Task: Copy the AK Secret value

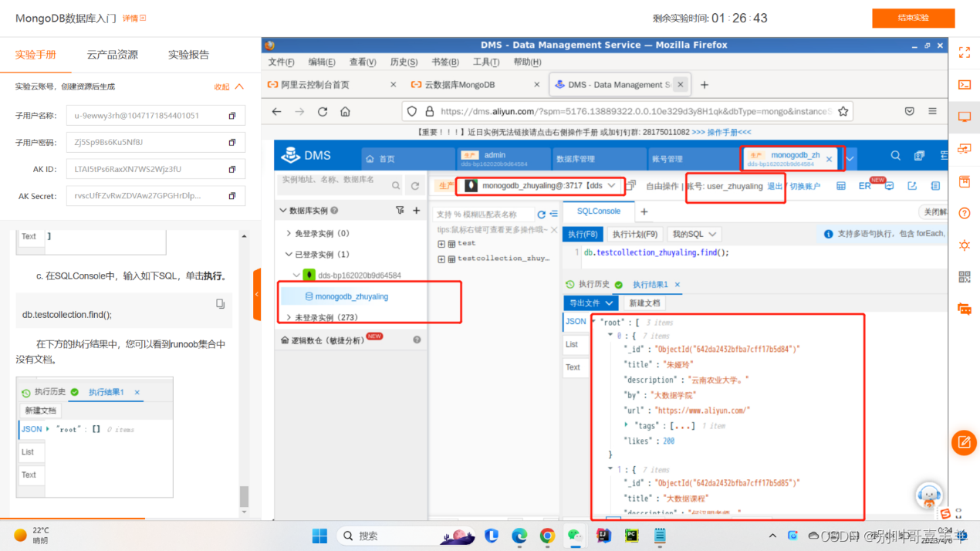Action: (231, 196)
